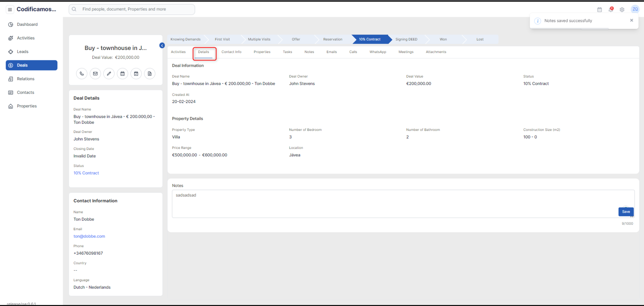
Task: Save the note with Save button
Action: click(x=626, y=212)
